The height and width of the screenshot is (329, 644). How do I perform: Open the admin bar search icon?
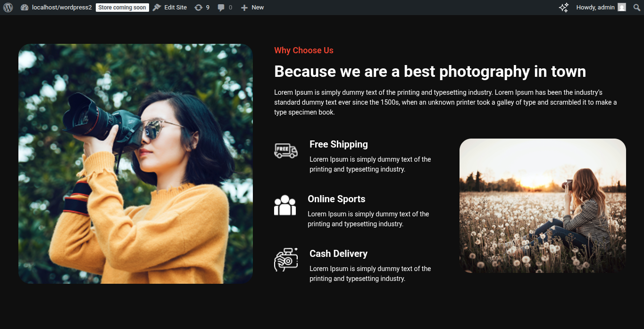pos(637,8)
